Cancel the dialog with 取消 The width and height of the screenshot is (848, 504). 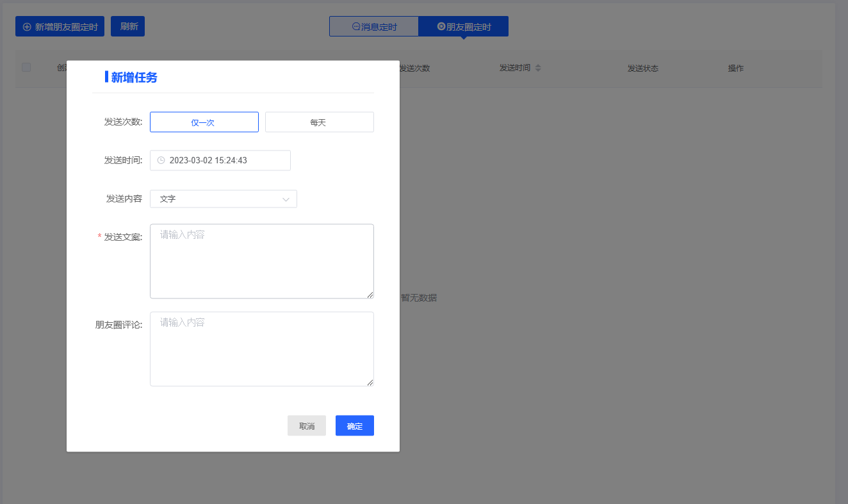pos(307,426)
